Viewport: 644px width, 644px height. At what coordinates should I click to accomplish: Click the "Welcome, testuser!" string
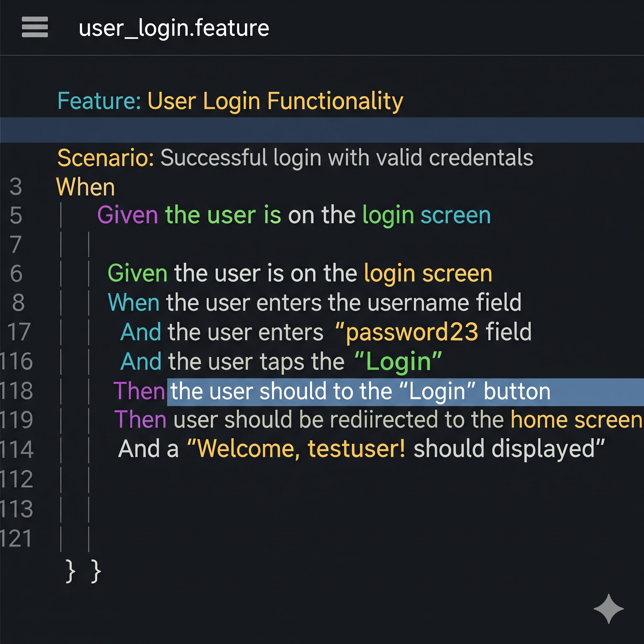point(301,449)
